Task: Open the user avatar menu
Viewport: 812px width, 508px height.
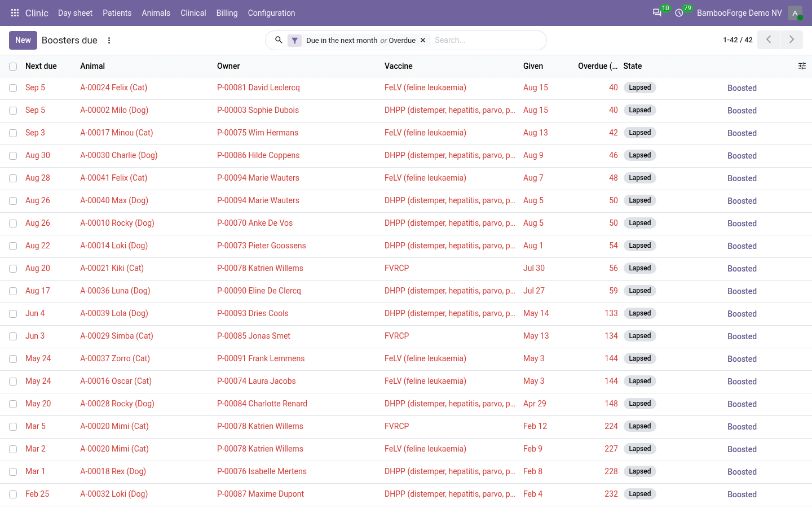Action: tap(795, 13)
